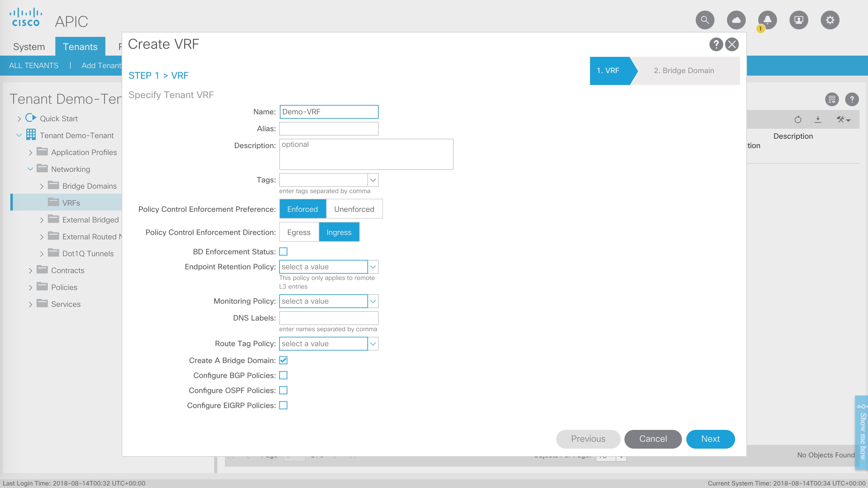Uncheck the Create A Bridge Domain checkbox
The image size is (868, 488).
coord(283,360)
